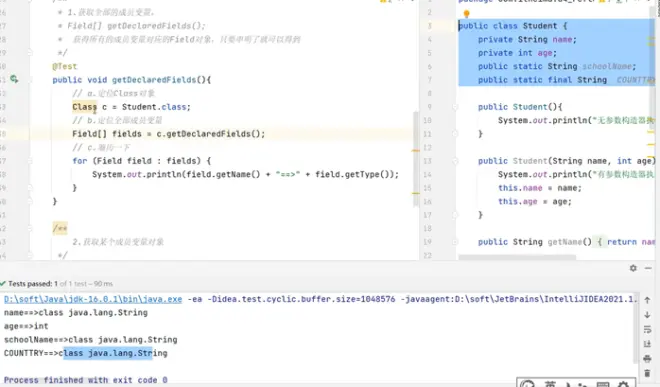This screenshot has width=660, height=387.
Task: Click the right editor horizontal scrollbar
Action: 517,256
